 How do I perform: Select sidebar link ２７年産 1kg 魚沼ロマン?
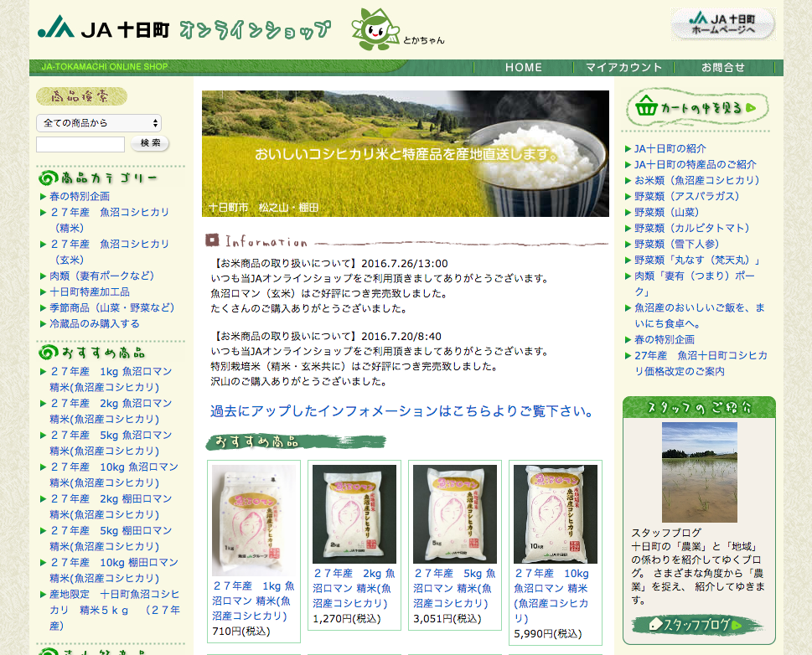pyautogui.click(x=111, y=379)
